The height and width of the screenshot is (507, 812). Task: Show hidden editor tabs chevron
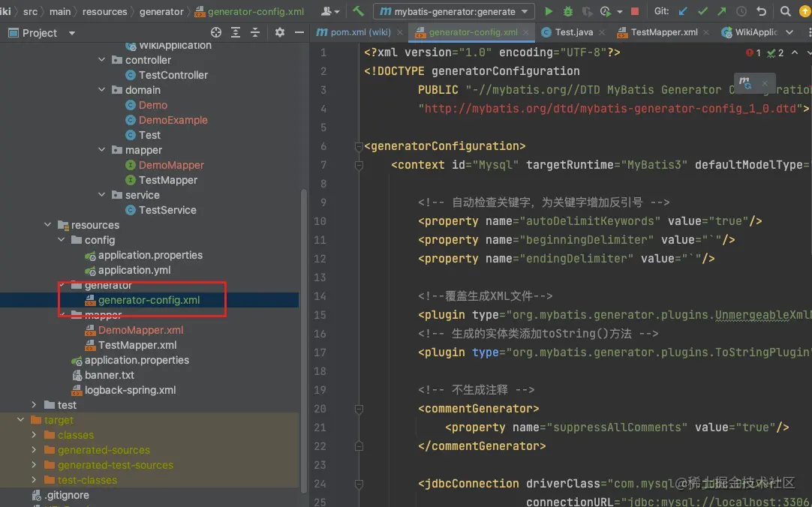point(789,32)
